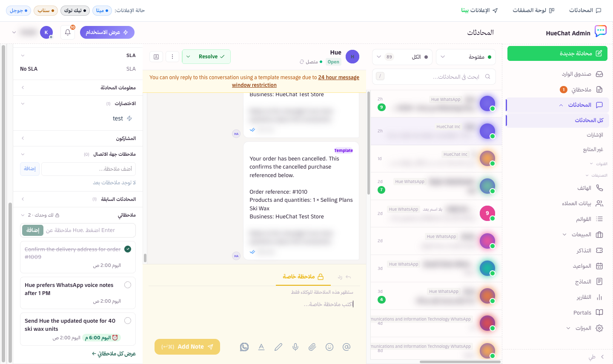This screenshot has width=613, height=364.
Task: Open the emoji picker
Action: click(x=329, y=347)
